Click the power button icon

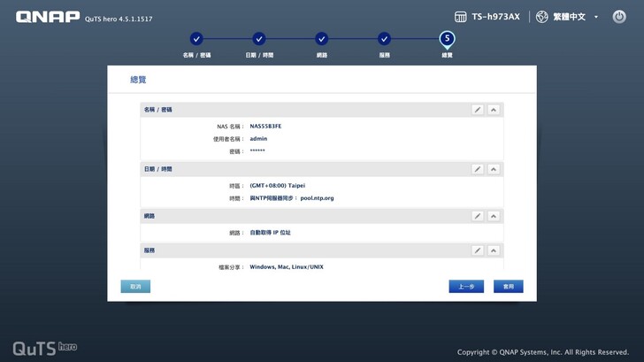click(x=619, y=17)
